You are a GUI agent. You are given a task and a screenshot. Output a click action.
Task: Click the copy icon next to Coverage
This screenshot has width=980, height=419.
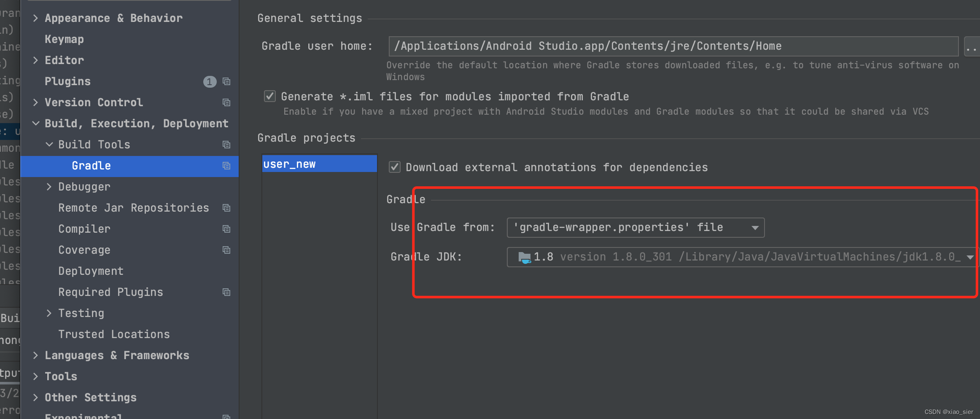(226, 250)
